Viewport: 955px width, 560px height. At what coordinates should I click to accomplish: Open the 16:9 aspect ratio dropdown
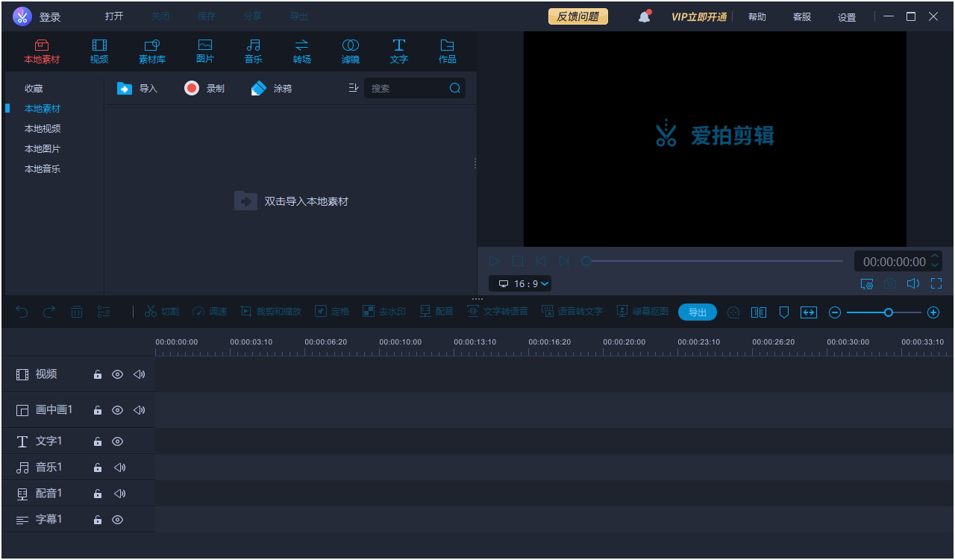coord(520,283)
